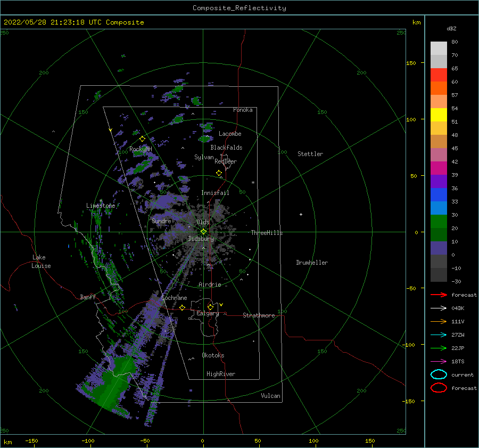Select the green 20–30 dBZ swatch
The width and height of the screenshot is (479, 448).
pyautogui.click(x=439, y=222)
